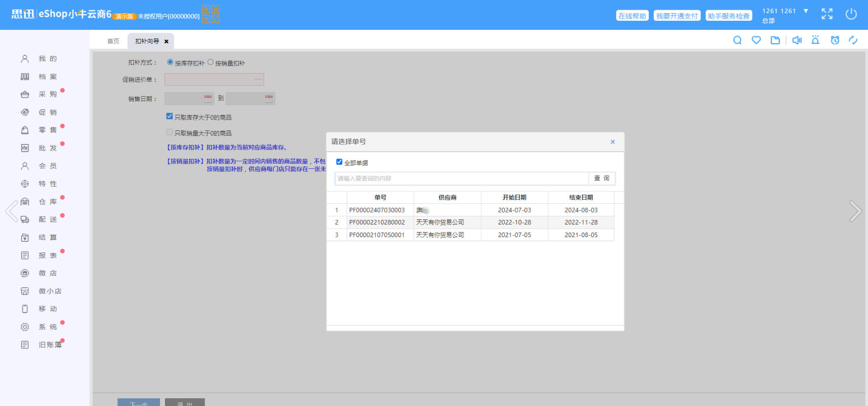
Task: Open start sales date calendar picker
Action: point(208,99)
